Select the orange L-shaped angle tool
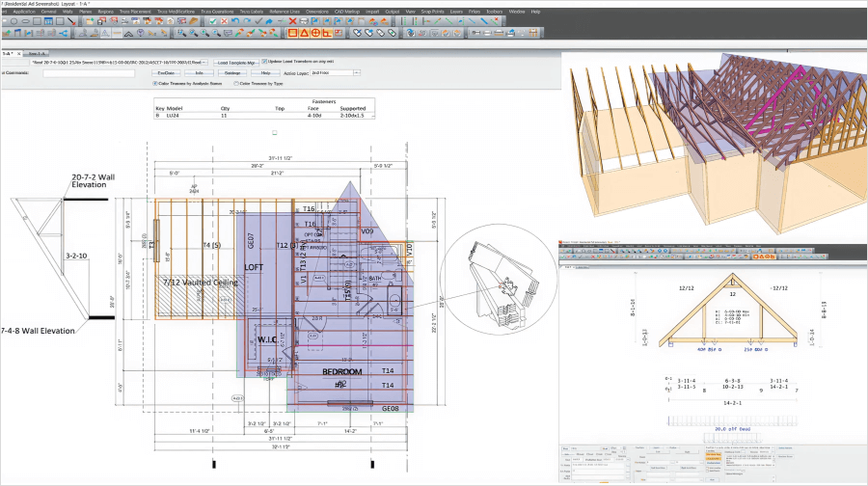868x486 pixels. tap(327, 33)
